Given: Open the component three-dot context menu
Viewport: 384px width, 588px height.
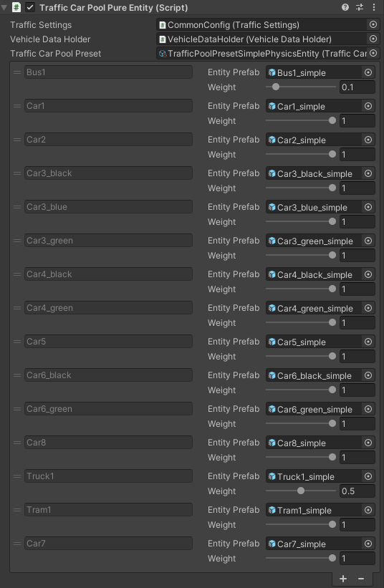Looking at the screenshot, I should pos(374,7).
